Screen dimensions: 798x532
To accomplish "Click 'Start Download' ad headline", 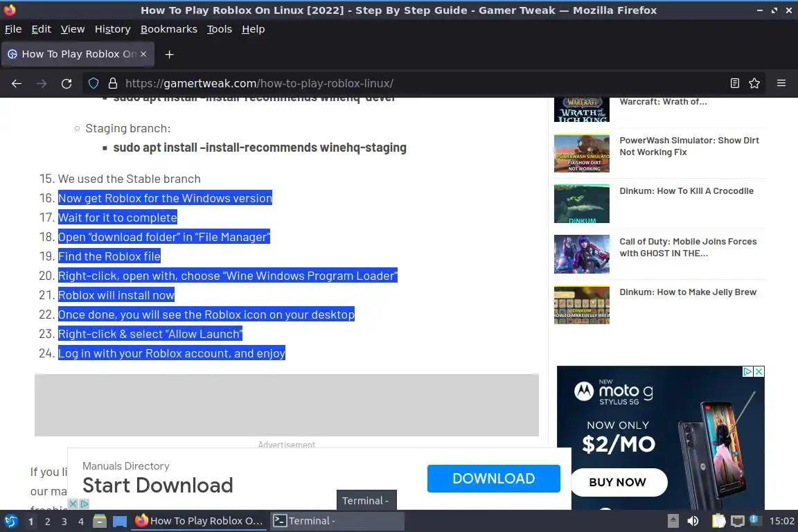I will click(158, 485).
